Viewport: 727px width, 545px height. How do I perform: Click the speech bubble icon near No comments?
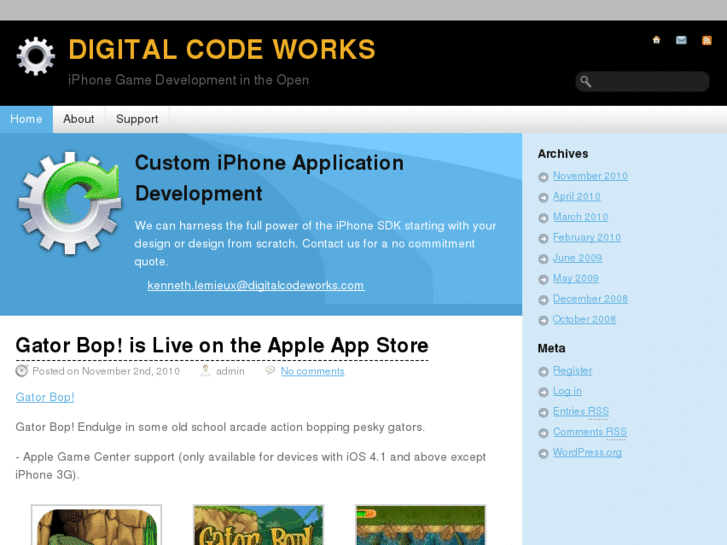270,370
